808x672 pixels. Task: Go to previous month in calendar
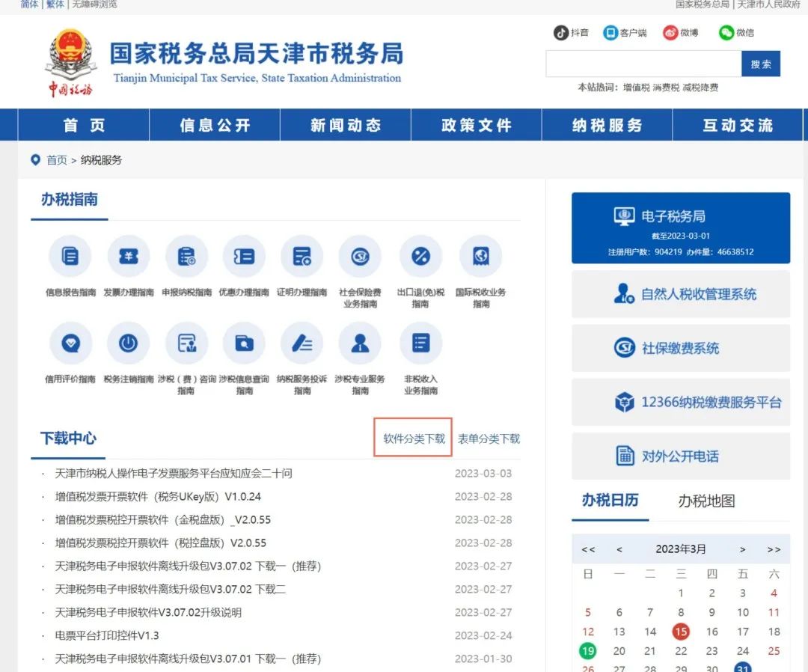(x=619, y=549)
